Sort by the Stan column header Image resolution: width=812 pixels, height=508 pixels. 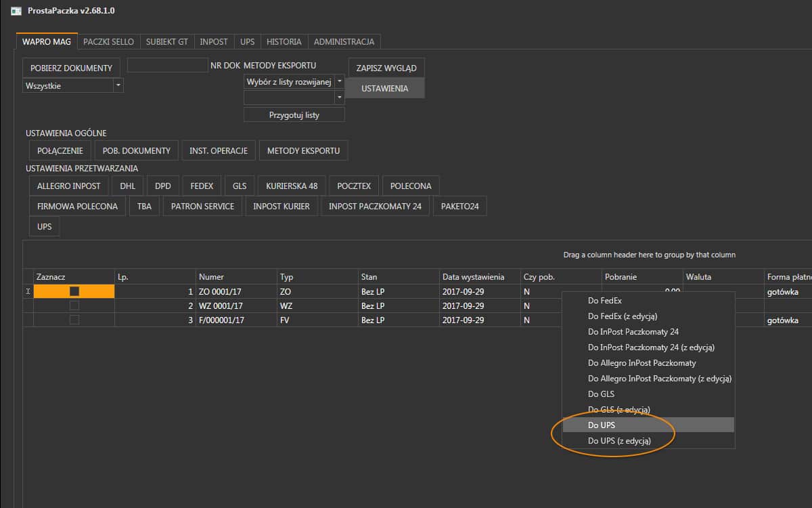click(x=399, y=276)
